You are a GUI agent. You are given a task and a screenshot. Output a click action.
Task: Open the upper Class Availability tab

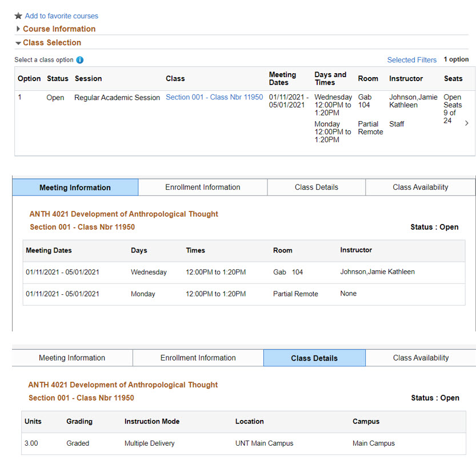pos(420,187)
